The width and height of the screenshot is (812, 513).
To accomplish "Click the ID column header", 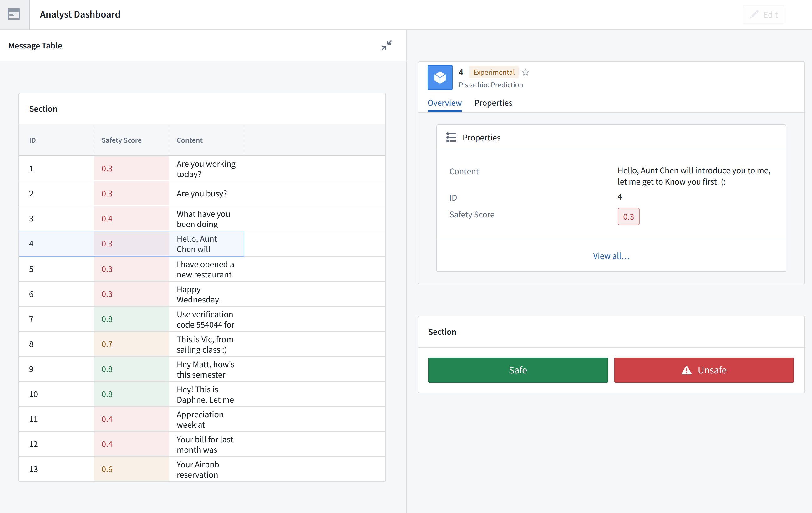I will pos(32,140).
